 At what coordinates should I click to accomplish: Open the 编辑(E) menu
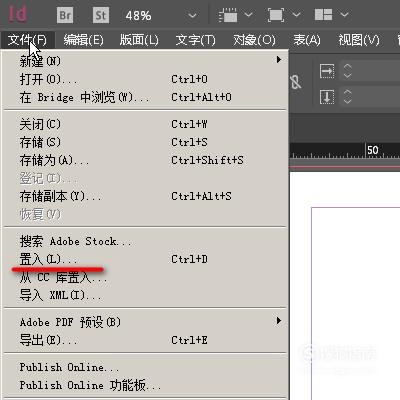(x=83, y=40)
